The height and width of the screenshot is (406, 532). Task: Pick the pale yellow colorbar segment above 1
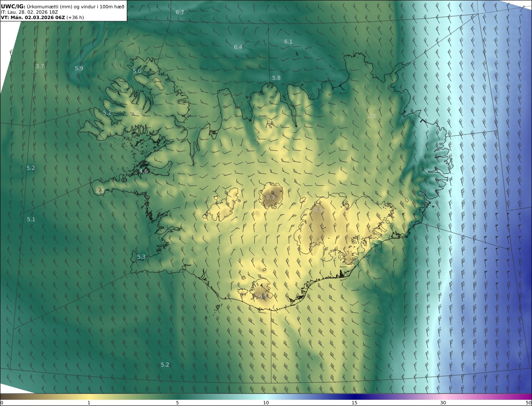pos(89,396)
